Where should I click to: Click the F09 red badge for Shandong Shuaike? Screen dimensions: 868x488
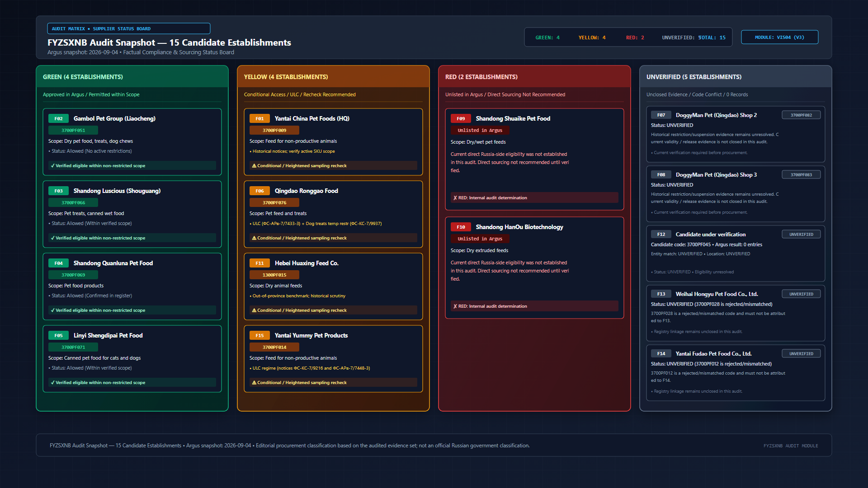coord(461,118)
